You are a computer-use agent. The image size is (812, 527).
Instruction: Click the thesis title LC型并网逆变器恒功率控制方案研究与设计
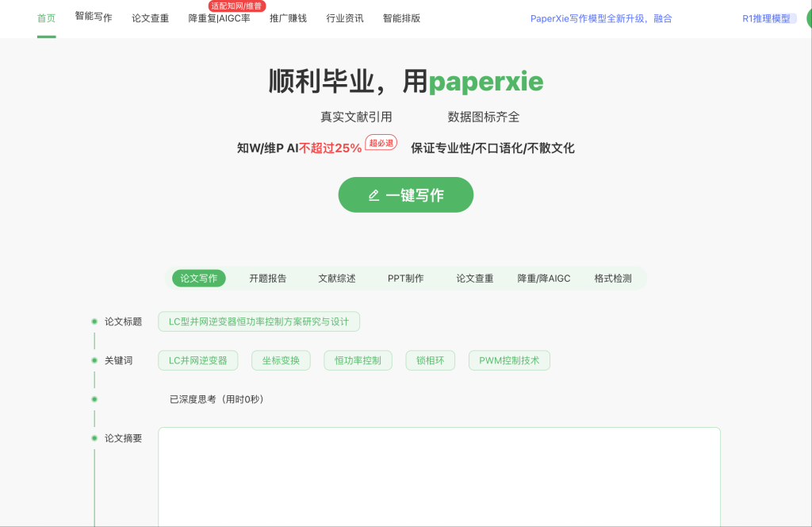(259, 321)
